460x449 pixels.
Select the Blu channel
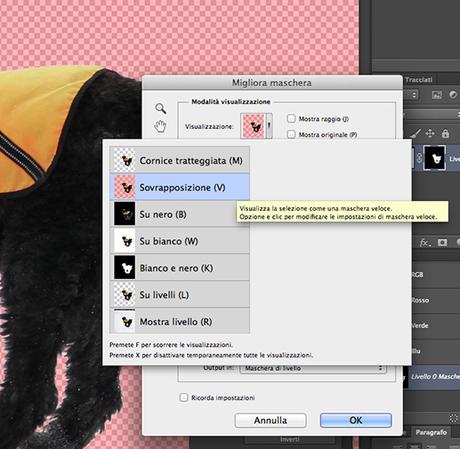pos(435,351)
